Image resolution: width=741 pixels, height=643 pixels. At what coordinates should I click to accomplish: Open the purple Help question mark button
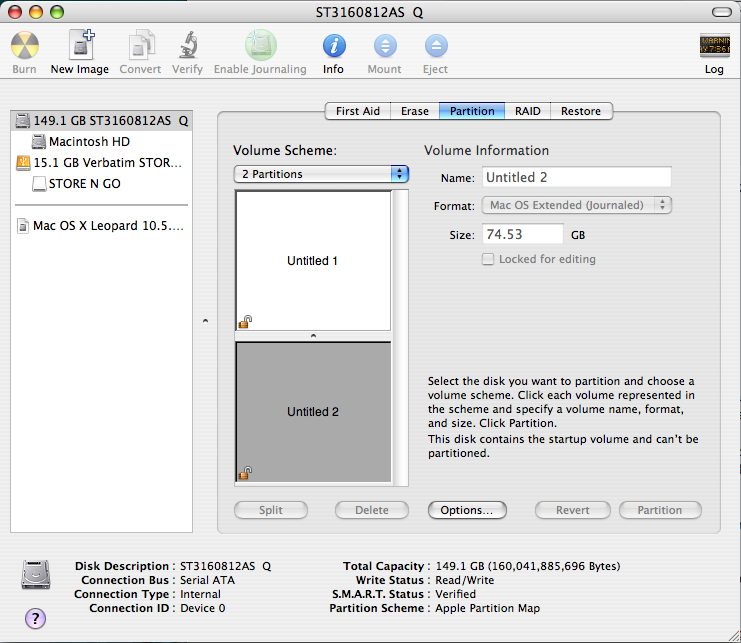pyautogui.click(x=35, y=618)
